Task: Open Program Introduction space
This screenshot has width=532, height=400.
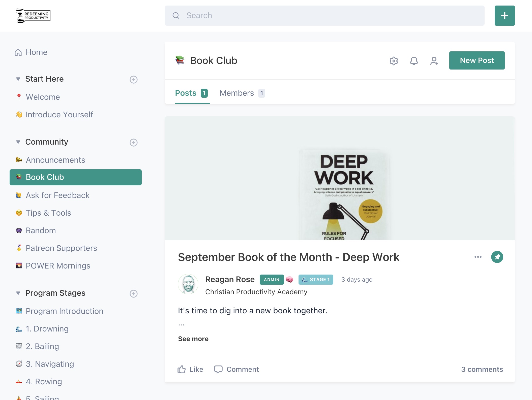Action: coord(65,311)
